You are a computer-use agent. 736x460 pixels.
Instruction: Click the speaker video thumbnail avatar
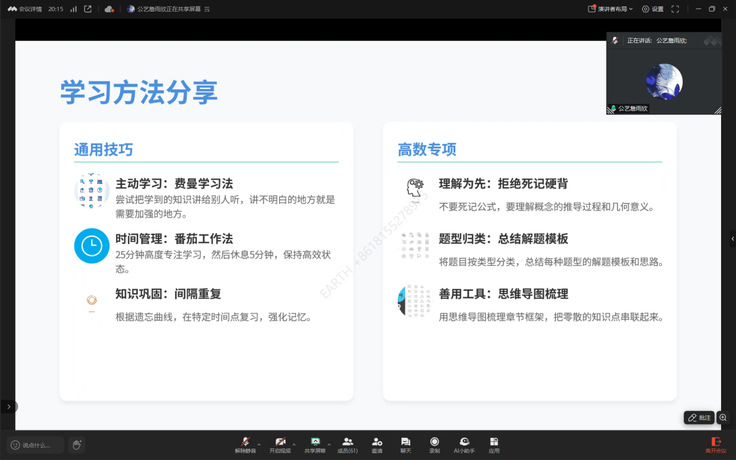pyautogui.click(x=664, y=80)
